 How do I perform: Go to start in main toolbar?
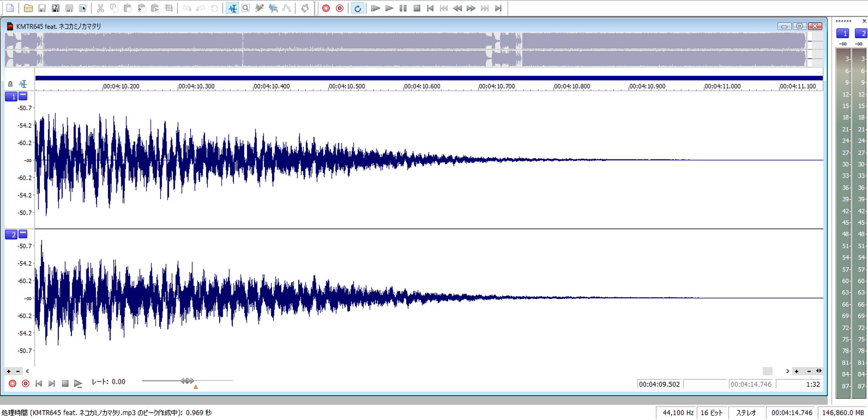pos(430,8)
